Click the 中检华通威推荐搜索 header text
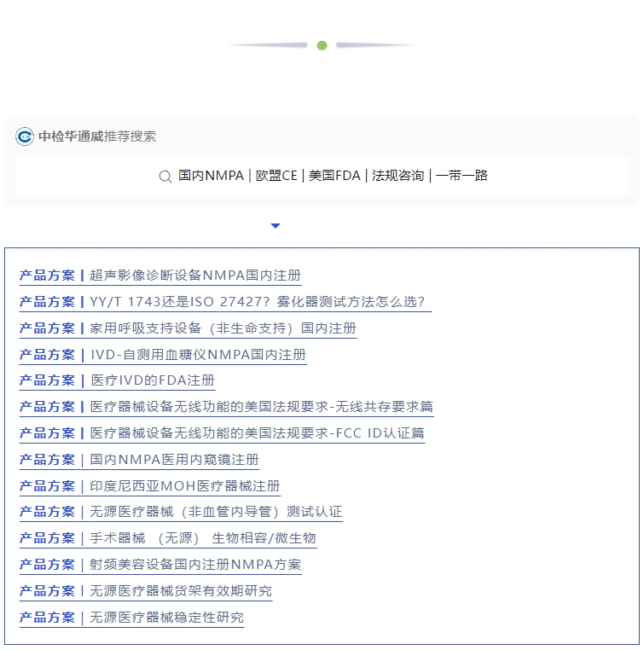The width and height of the screenshot is (644, 650). pos(97,136)
